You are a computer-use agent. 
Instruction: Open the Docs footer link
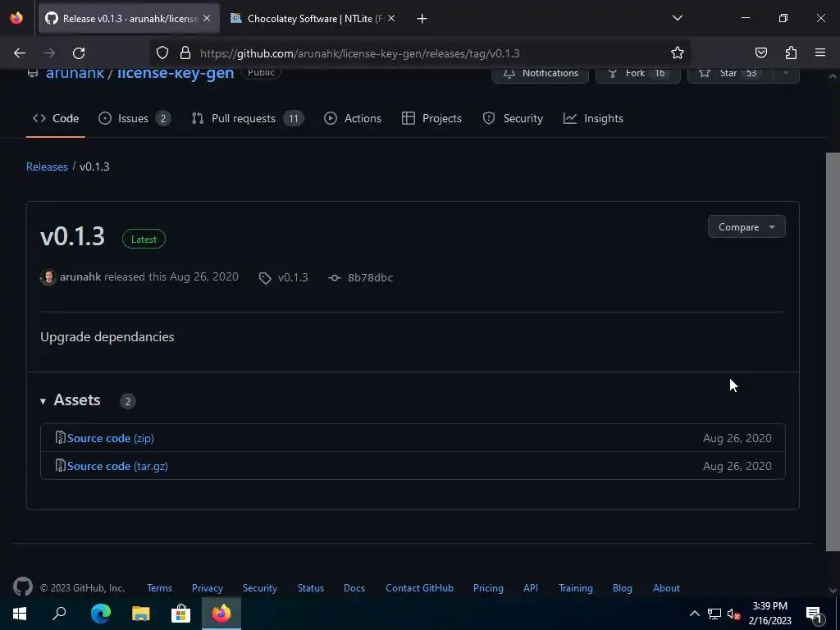(354, 587)
